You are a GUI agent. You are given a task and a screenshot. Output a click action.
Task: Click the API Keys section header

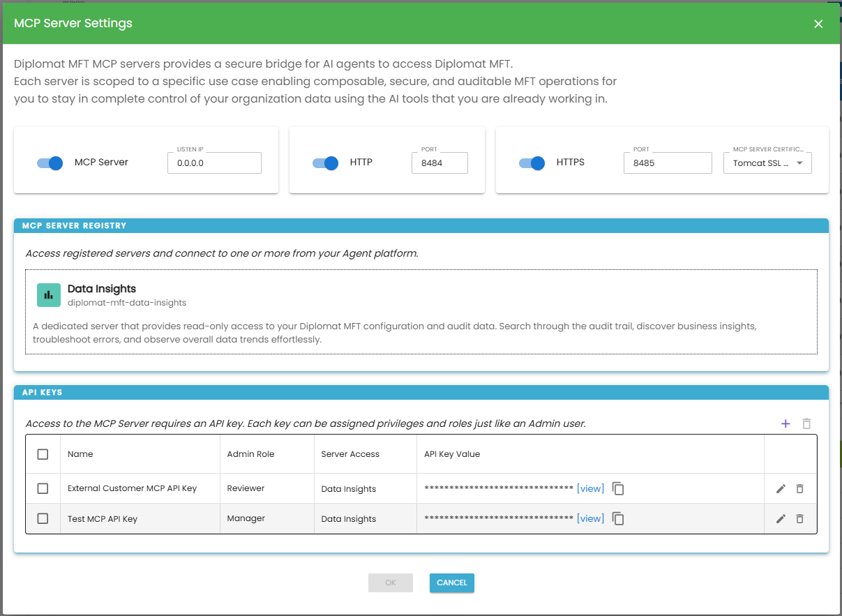421,392
